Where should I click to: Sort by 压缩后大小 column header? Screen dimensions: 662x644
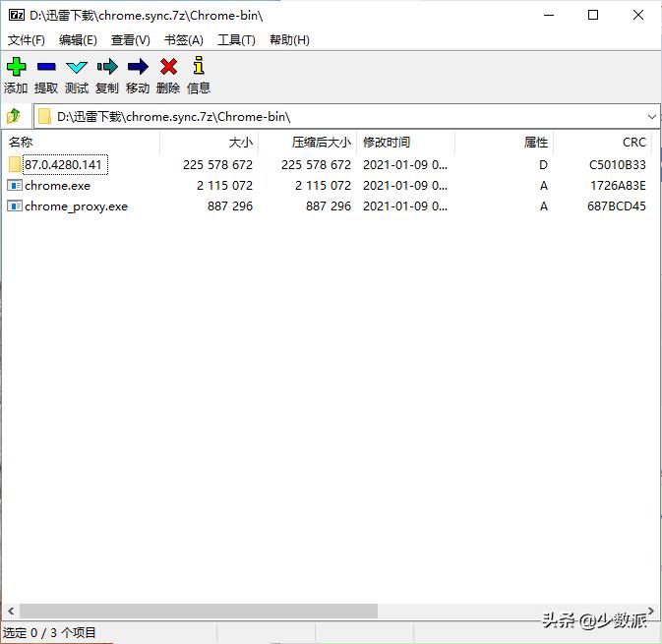(x=307, y=143)
